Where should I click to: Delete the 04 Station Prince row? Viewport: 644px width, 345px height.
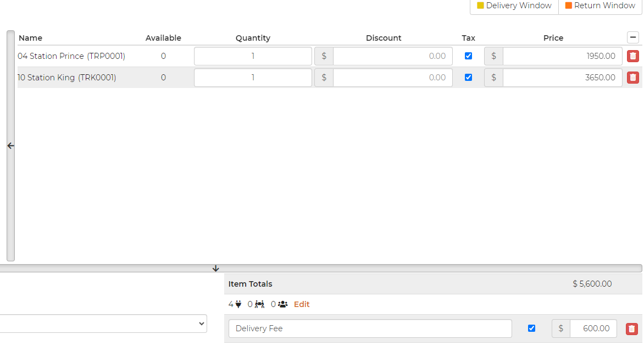[633, 56]
